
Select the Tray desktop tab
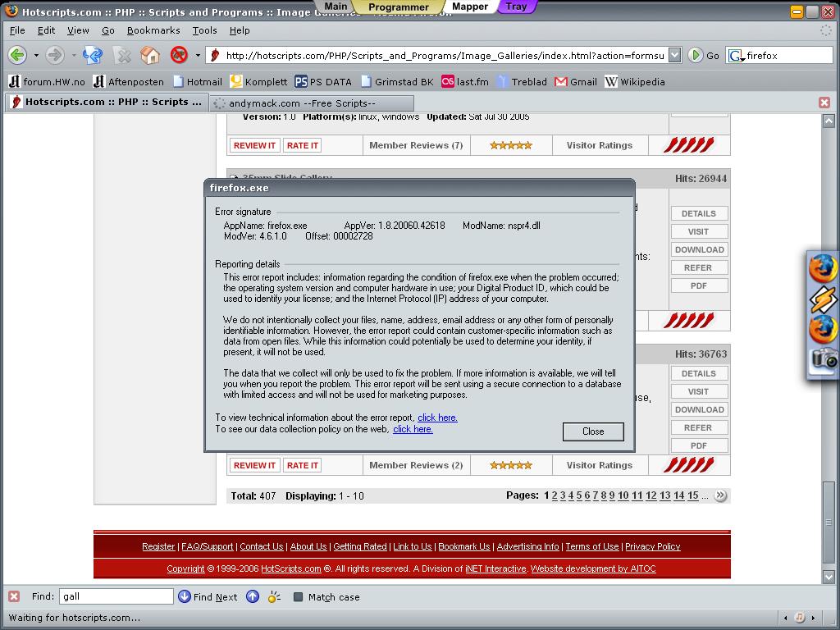click(516, 7)
